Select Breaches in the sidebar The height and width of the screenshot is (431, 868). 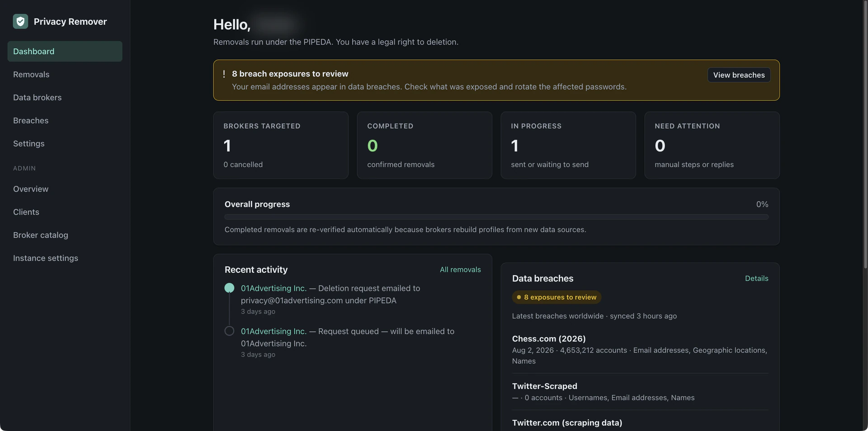[65, 121]
